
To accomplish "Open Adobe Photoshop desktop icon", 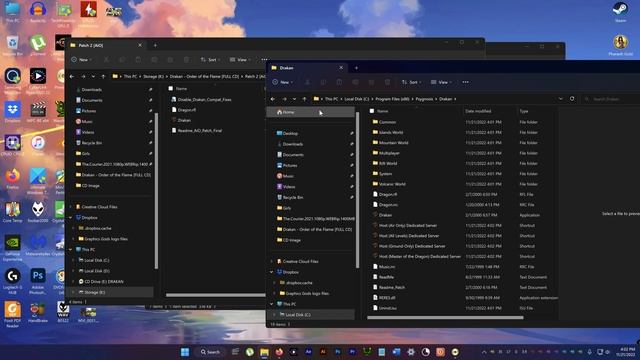I will coord(38,281).
